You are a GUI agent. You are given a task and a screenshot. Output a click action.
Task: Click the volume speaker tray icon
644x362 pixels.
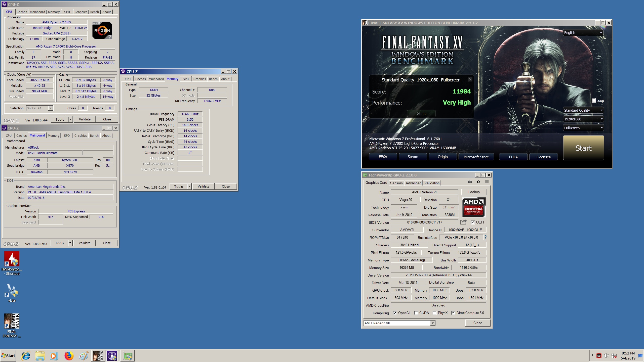tap(606, 356)
